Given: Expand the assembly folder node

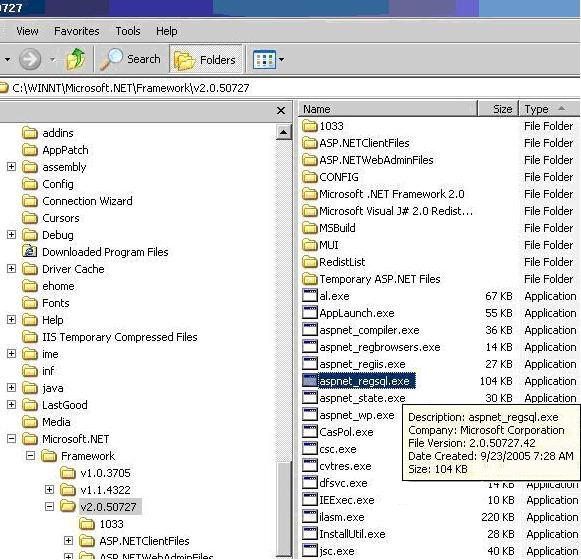Looking at the screenshot, I should tap(11, 167).
